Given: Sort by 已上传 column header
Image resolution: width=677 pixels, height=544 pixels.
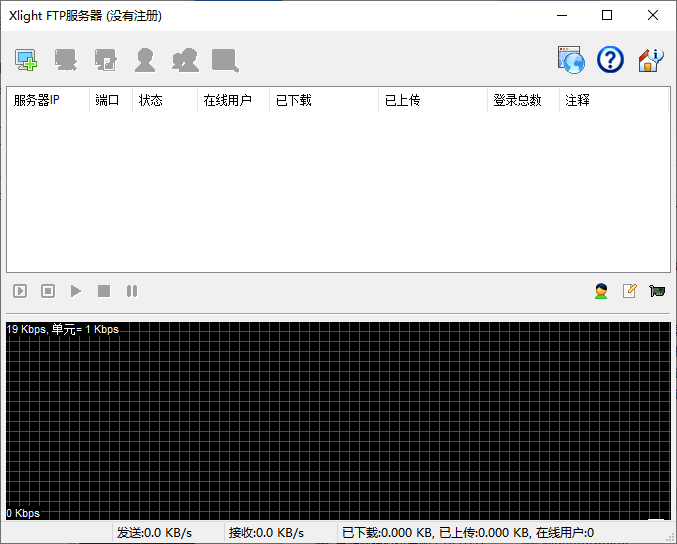Looking at the screenshot, I should pyautogui.click(x=433, y=100).
